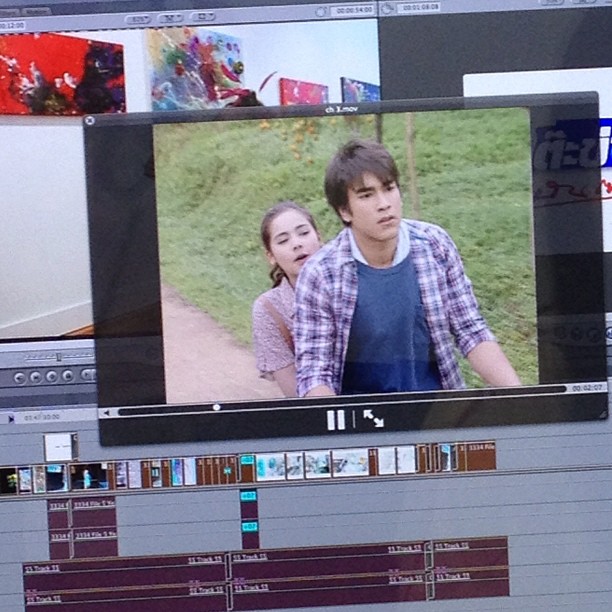Open the third view-mode pop-up above the Viewer
This screenshot has height=612, width=612.
point(203,17)
